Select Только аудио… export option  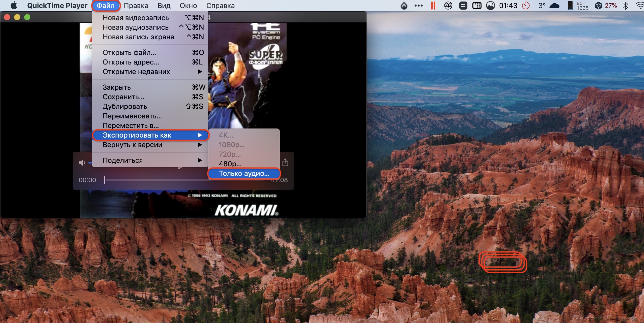click(x=244, y=173)
